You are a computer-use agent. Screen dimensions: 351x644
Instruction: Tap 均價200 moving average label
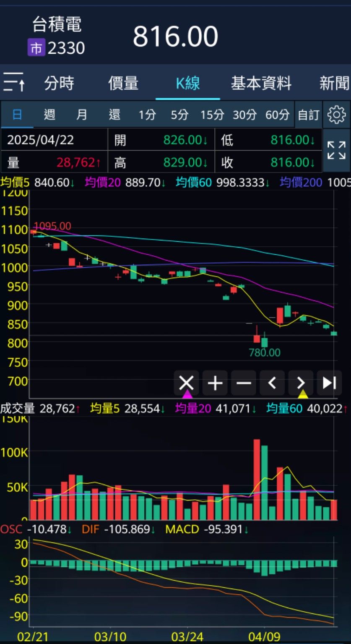301,183
